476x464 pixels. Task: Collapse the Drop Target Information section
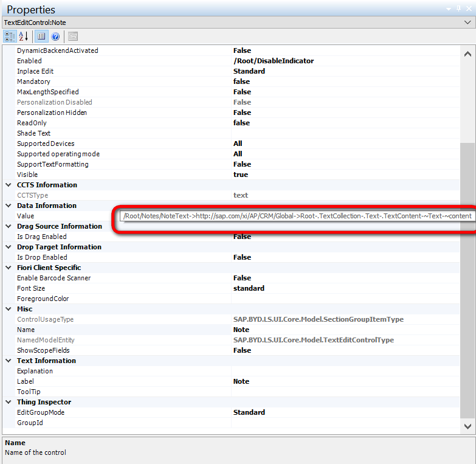[x=9, y=246]
